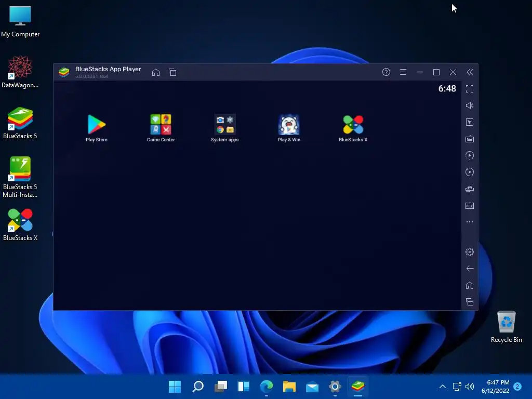Open Task View from the taskbar
Viewport: 532px width, 399px height.
(x=221, y=387)
